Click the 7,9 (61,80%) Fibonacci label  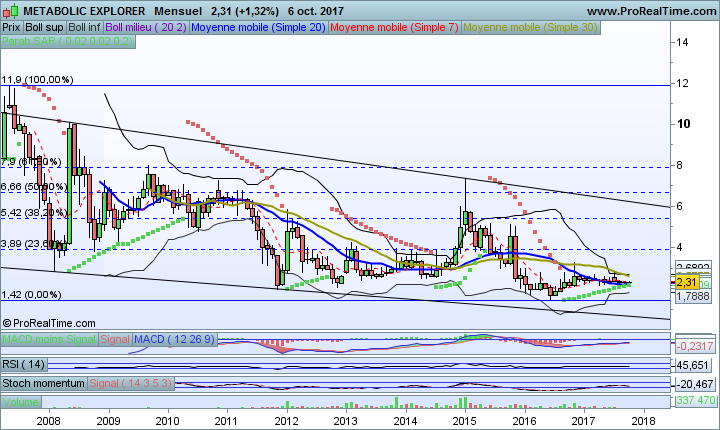[30, 162]
